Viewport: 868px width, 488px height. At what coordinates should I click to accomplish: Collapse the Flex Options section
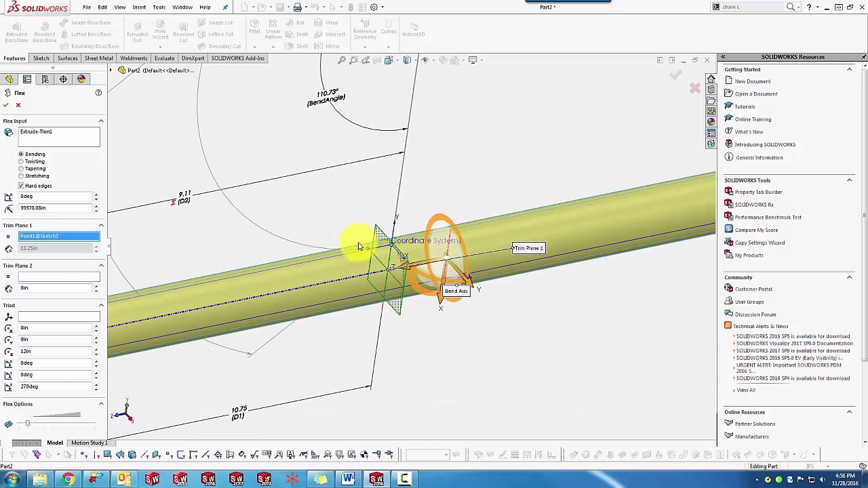point(101,404)
